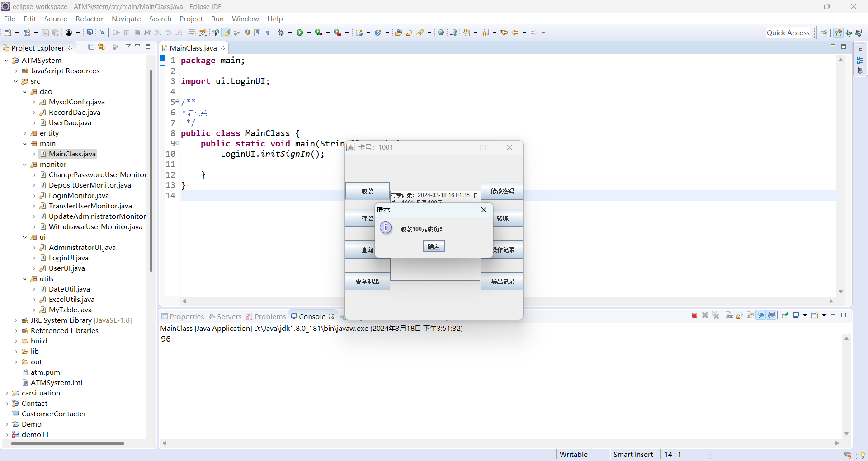Open the New wizard dropdown arrow

pos(17,33)
